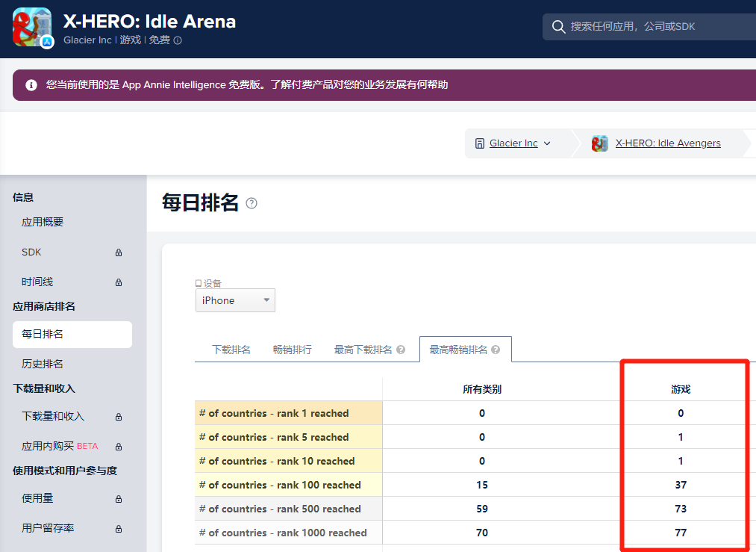Switch to 最高下载排名 tab
This screenshot has width=756, height=552.
coord(363,350)
